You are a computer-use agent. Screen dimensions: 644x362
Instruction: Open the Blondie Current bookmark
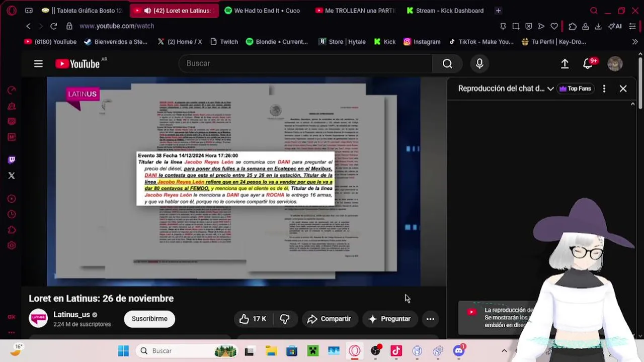(277, 42)
